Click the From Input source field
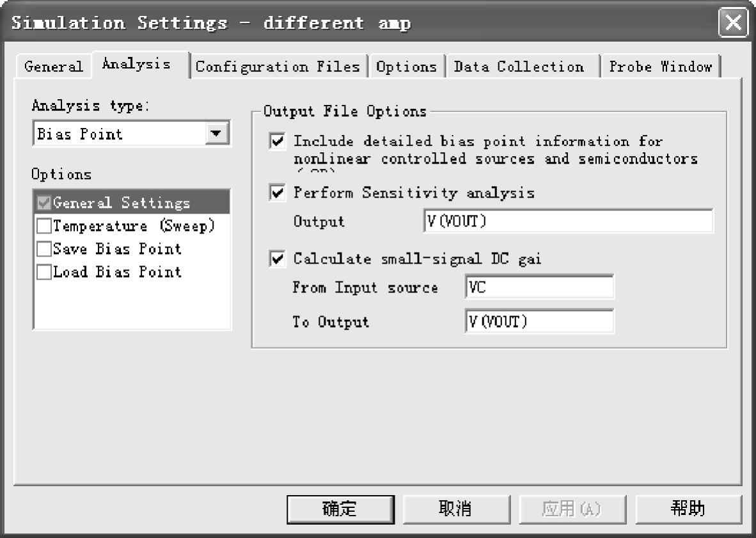The image size is (756, 538). pos(539,287)
